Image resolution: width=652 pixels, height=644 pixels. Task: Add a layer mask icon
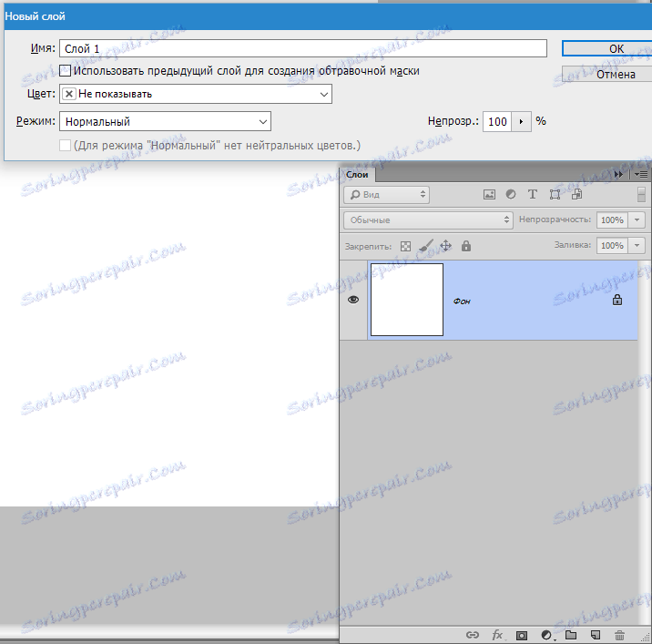[x=522, y=635]
